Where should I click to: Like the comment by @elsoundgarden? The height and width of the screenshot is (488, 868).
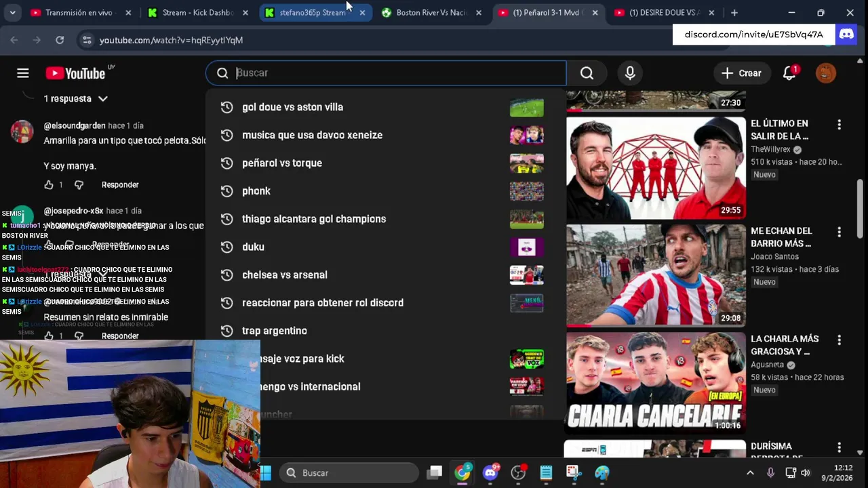48,184
